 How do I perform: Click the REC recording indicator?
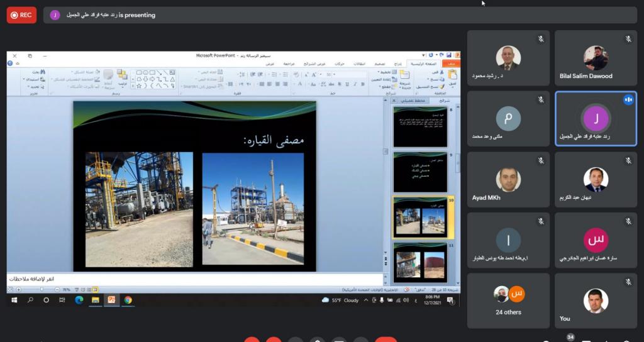click(x=21, y=14)
